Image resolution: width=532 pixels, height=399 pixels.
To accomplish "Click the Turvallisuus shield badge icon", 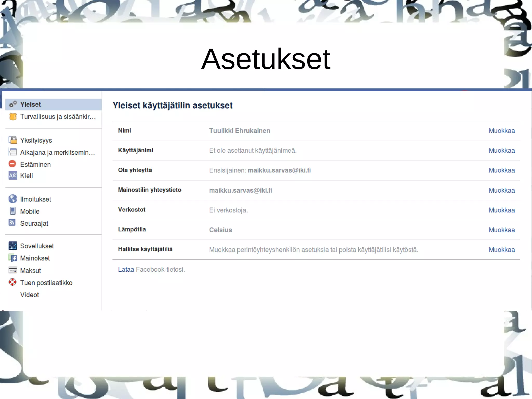I will [x=13, y=116].
